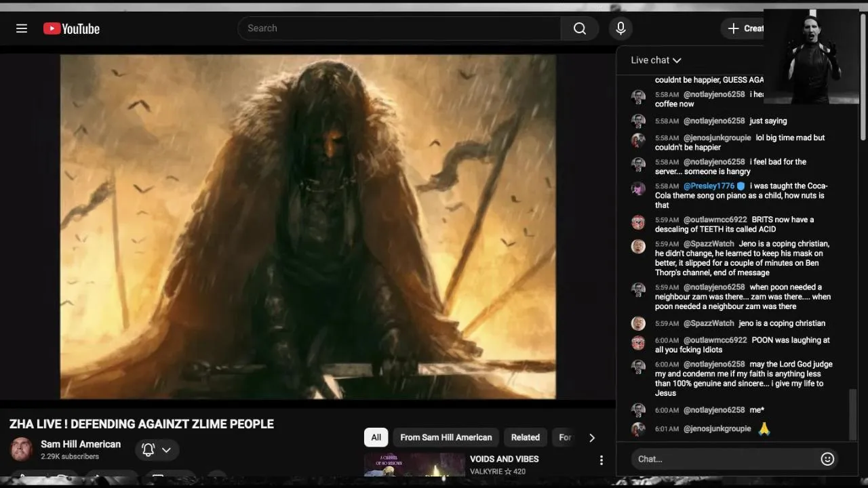The height and width of the screenshot is (488, 868).
Task: Click @SpazzWatch avatar on 'jeno is a coping christian'
Action: tap(638, 324)
